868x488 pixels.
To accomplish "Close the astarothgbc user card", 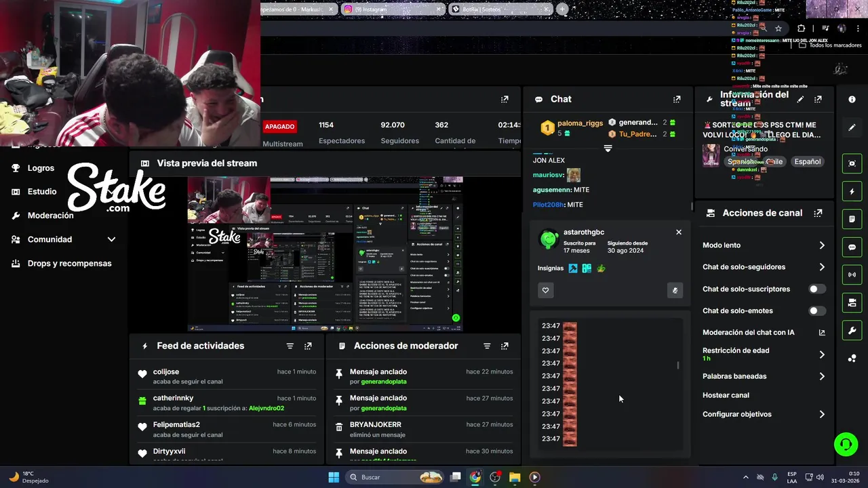I will click(678, 232).
